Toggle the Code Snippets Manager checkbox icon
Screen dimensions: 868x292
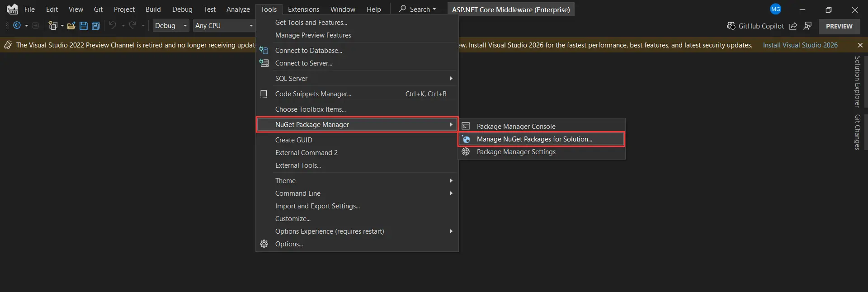pyautogui.click(x=264, y=94)
